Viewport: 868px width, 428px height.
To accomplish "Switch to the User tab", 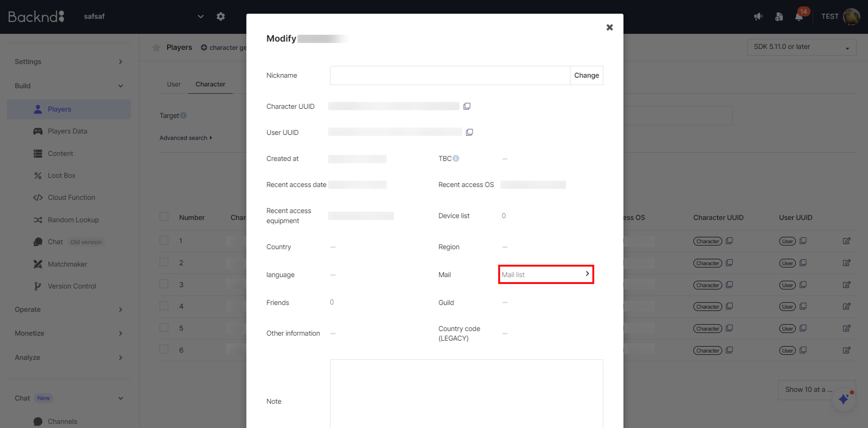I will pos(174,84).
